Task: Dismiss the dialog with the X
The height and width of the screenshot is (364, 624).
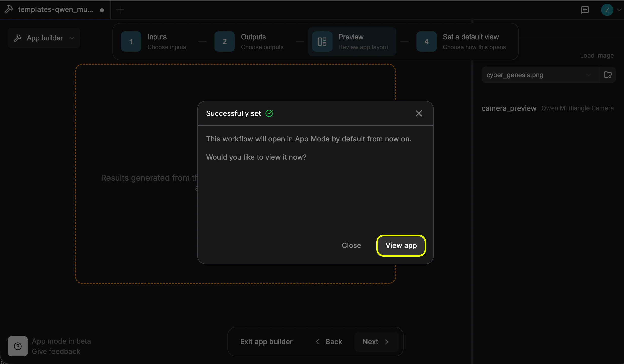Action: tap(419, 113)
